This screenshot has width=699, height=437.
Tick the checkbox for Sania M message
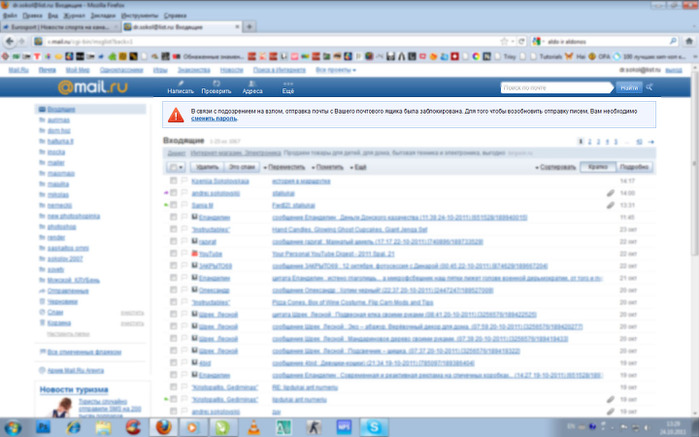[x=173, y=205]
